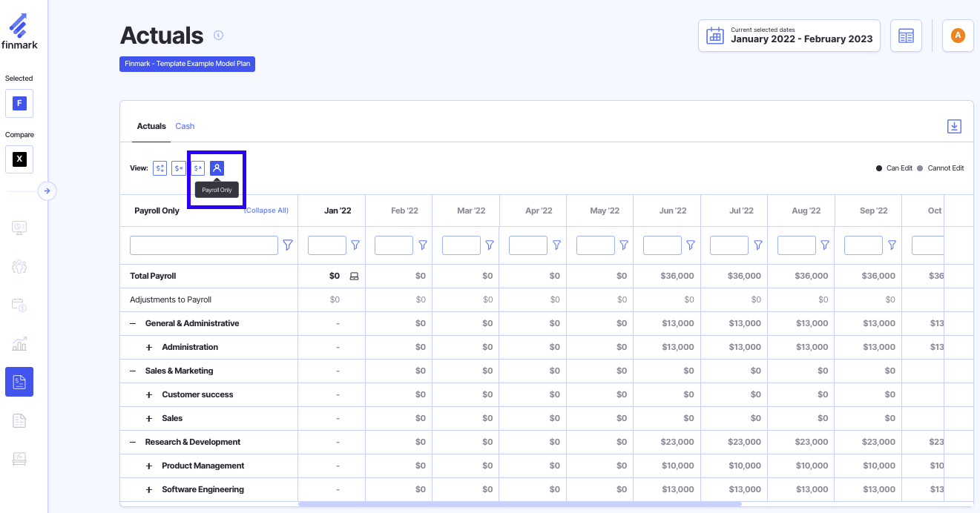This screenshot has height=513, width=980.
Task: Click the filter icon for Jan '22 column
Action: pos(355,245)
